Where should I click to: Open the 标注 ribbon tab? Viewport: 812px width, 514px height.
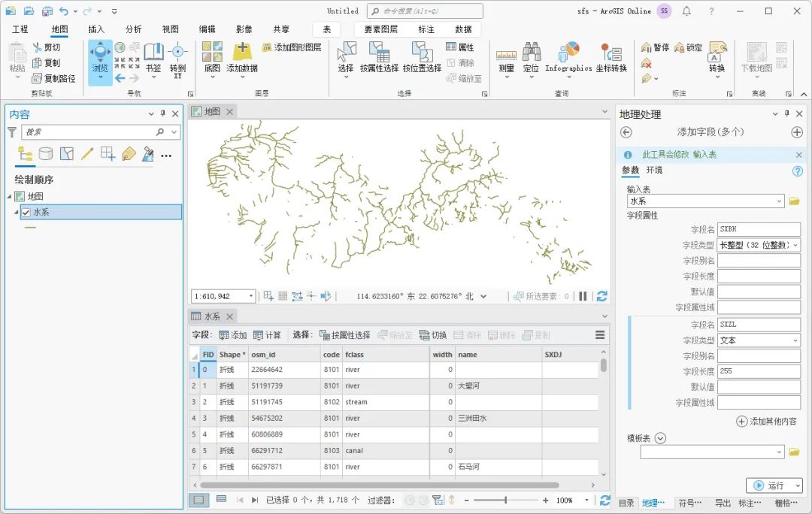(426, 29)
